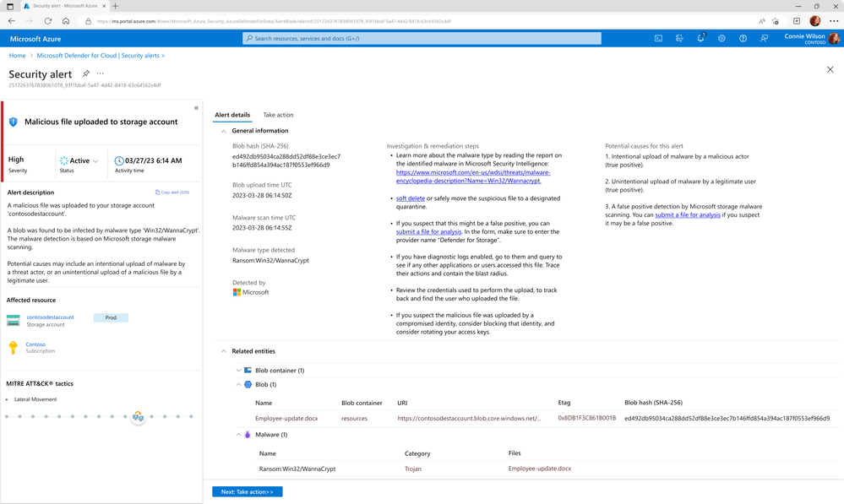Select the Alert details tab
This screenshot has height=504, width=844.
pyautogui.click(x=232, y=115)
